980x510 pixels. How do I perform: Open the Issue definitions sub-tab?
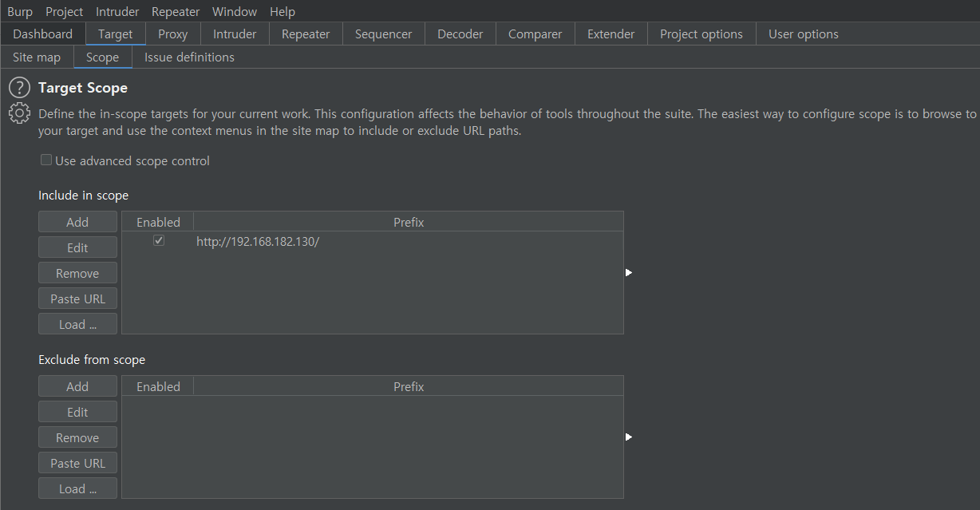click(x=190, y=57)
